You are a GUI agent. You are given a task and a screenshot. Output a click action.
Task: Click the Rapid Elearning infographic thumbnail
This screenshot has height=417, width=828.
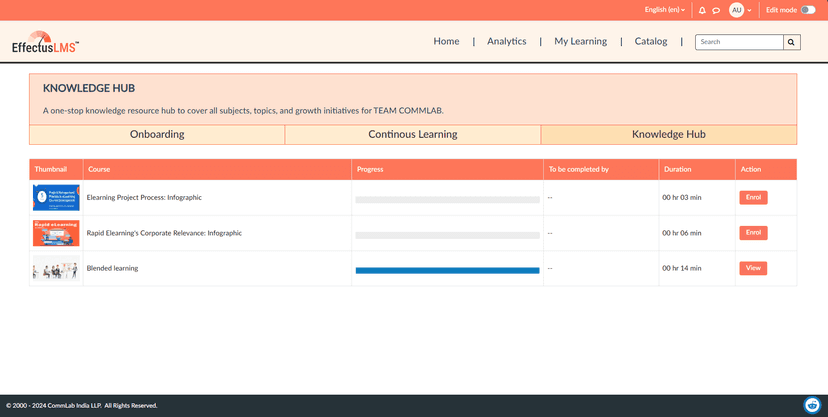(x=56, y=233)
